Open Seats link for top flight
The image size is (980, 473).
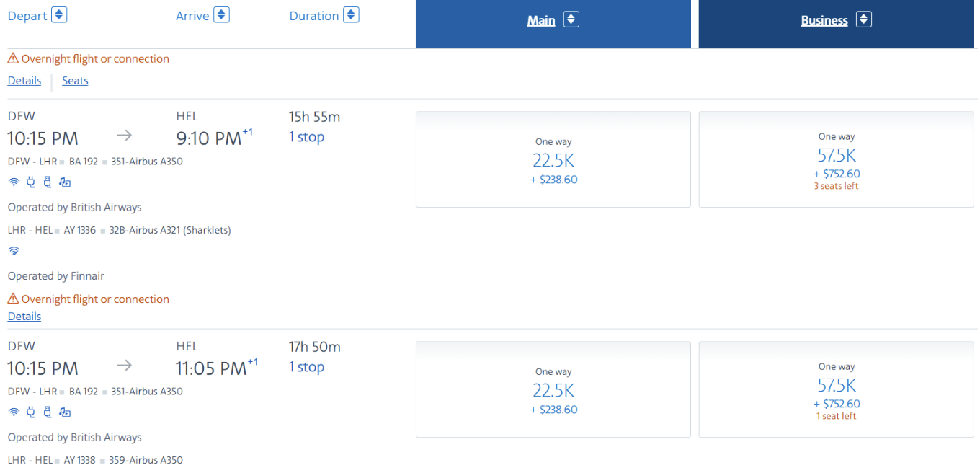[75, 81]
